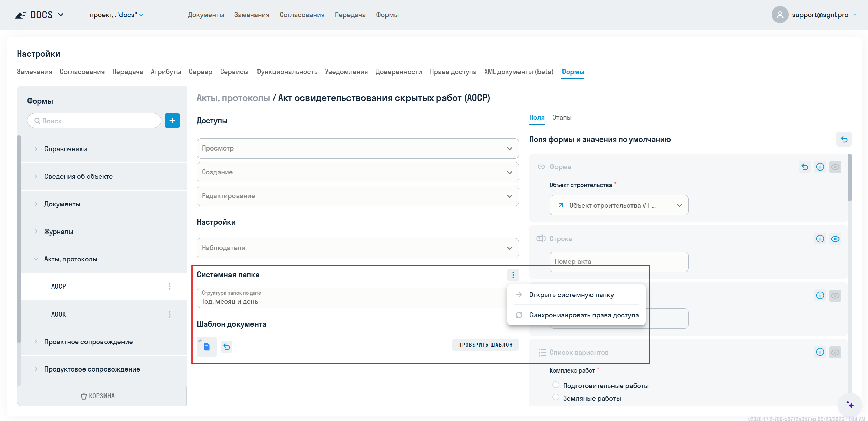Click the blue plus add-form button
Image resolution: width=868 pixels, height=421 pixels.
172,121
